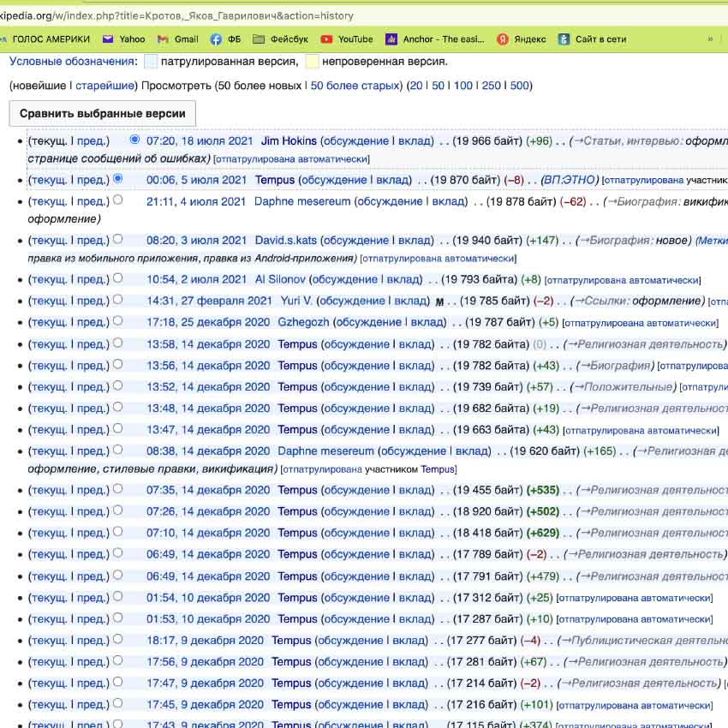The image size is (728, 728).
Task: Click the Anchor bookmark icon
Action: (391, 39)
